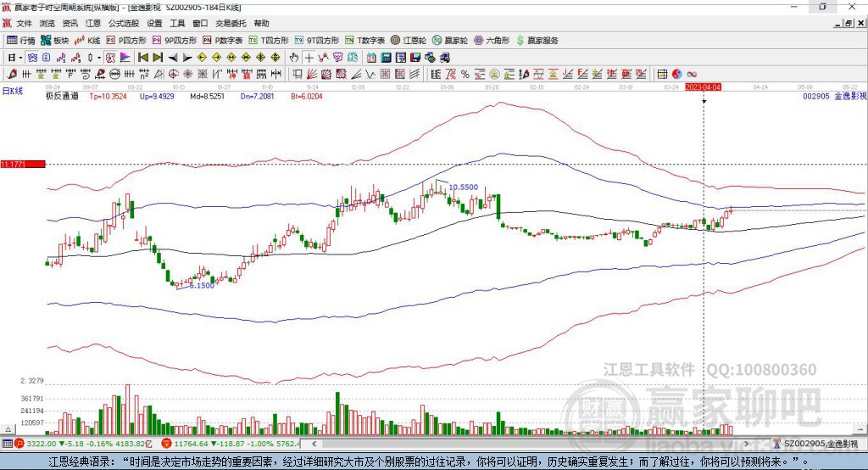This screenshot has width=868, height=470.
Task: Launch the 赢家轮 wheel tool
Action: click(450, 41)
